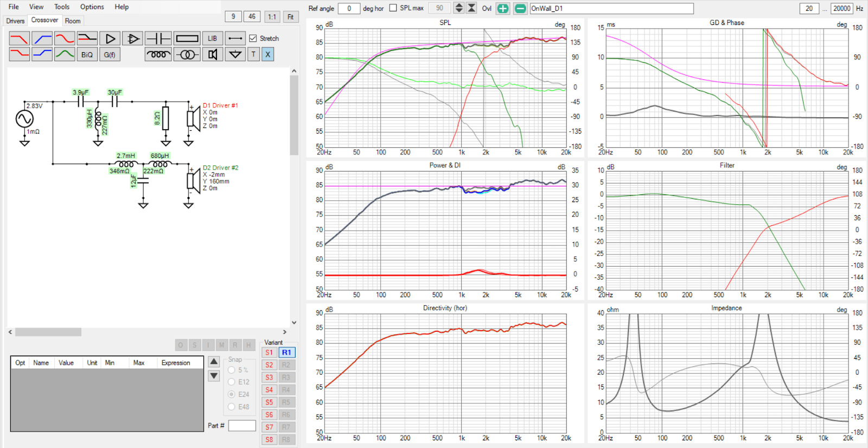Add a BiQ biquad block
Image resolution: width=868 pixels, height=448 pixels.
click(x=87, y=54)
